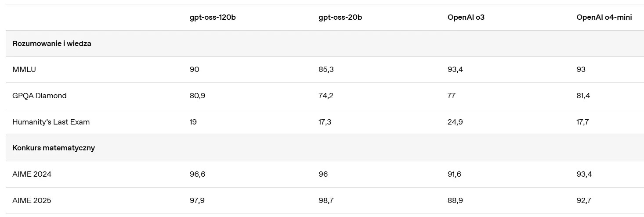Select AIME 2024 score for gpt-oss-120b
This screenshot has height=217, width=644.
point(197,174)
